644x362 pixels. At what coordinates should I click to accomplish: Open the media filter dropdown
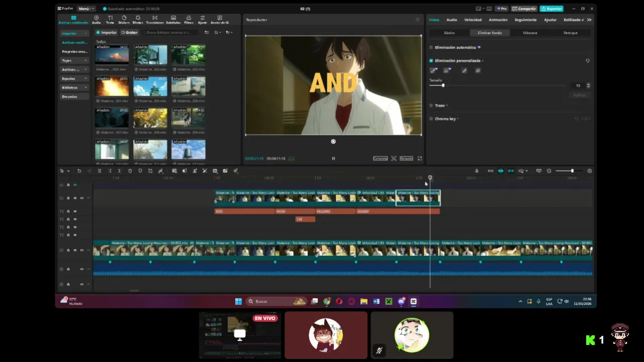pyautogui.click(x=229, y=32)
